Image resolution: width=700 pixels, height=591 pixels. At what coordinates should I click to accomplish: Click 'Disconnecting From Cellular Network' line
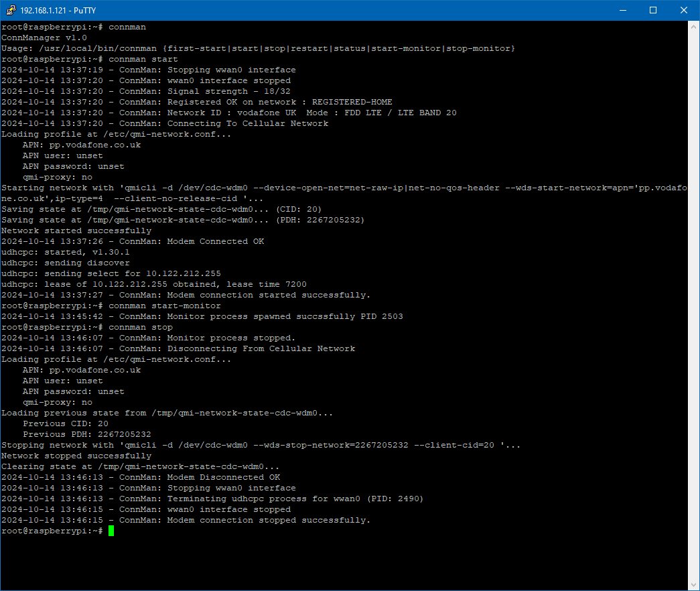tap(178, 348)
